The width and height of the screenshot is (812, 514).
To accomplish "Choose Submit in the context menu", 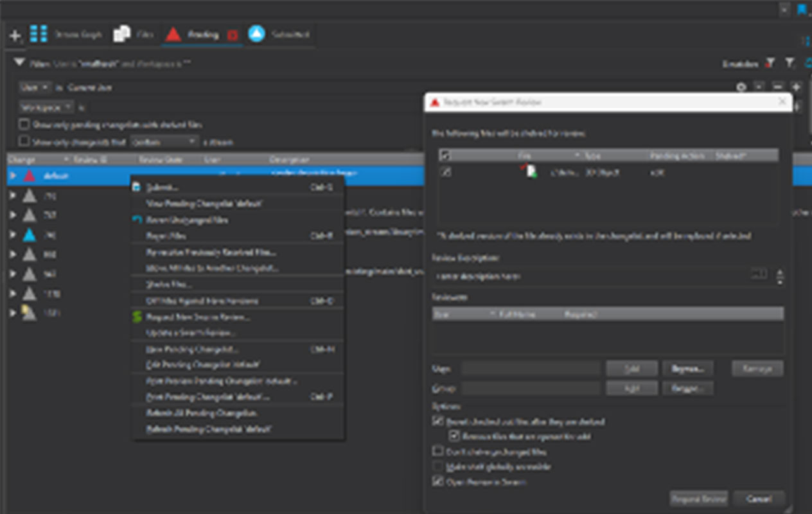I will 163,187.
